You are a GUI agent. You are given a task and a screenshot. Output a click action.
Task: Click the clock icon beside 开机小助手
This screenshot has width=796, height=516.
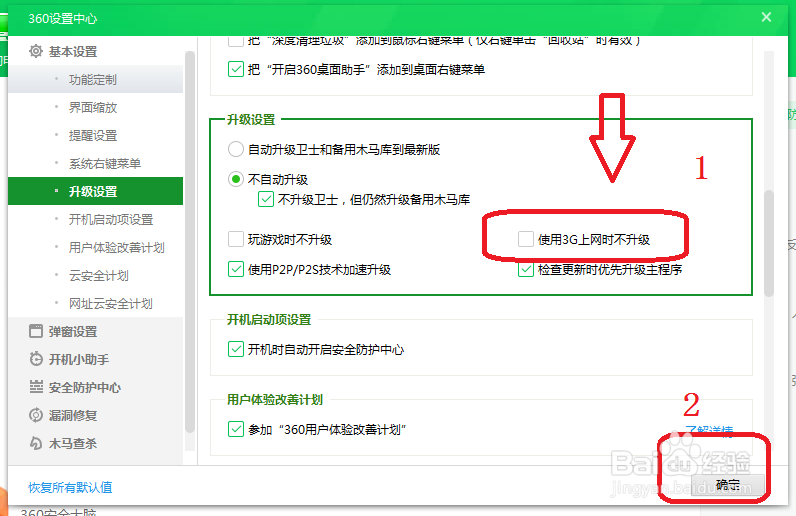click(36, 359)
